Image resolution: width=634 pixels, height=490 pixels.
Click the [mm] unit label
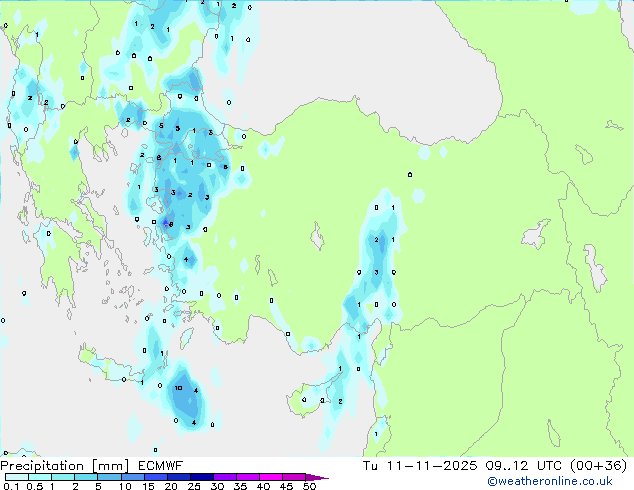click(x=111, y=466)
